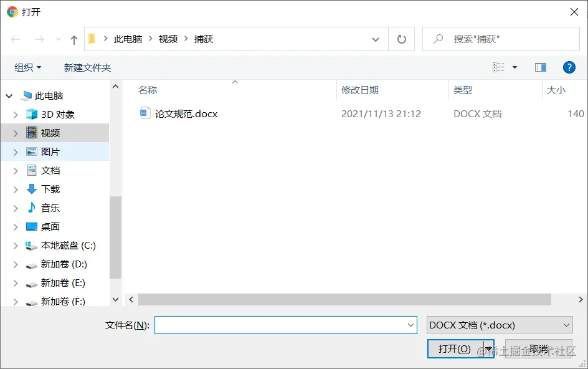Click the 打开(O) button
Viewport: 588px width, 369px height.
pyautogui.click(x=455, y=348)
